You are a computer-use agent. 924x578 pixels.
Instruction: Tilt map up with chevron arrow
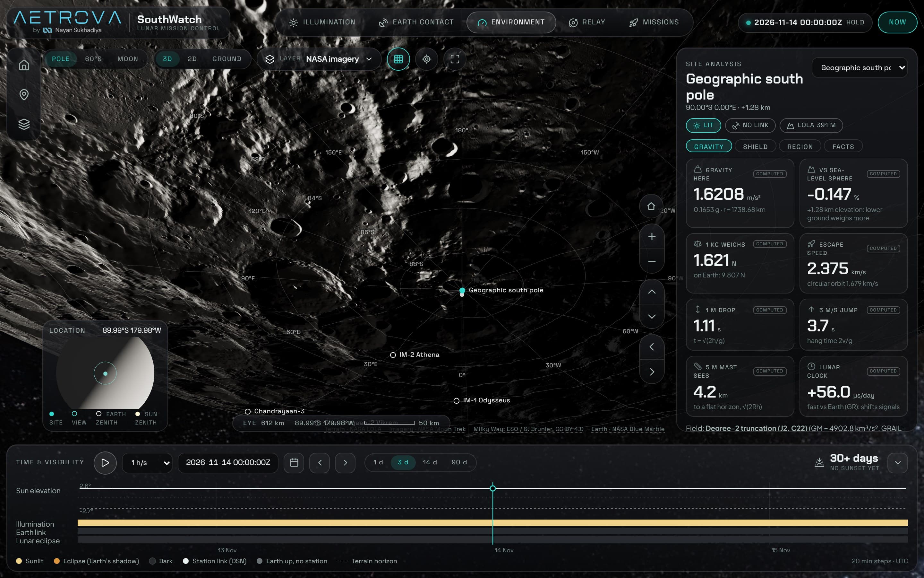652,292
